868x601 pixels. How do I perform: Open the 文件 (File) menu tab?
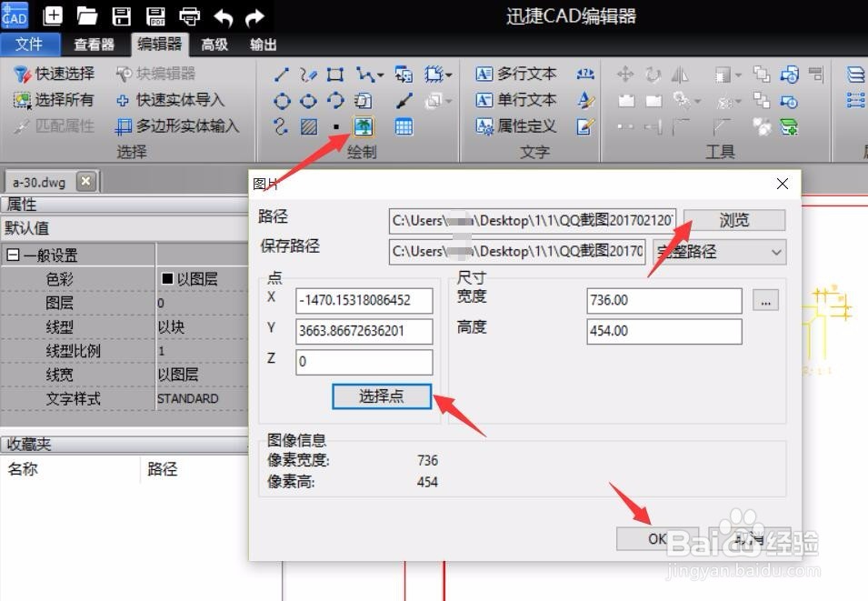pos(29,45)
